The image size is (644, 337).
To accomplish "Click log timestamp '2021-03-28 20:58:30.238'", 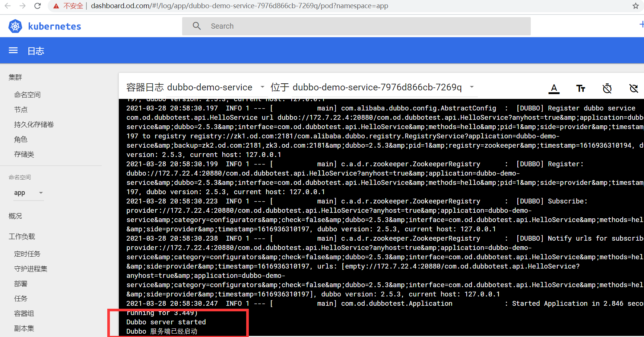I will 172,238.
